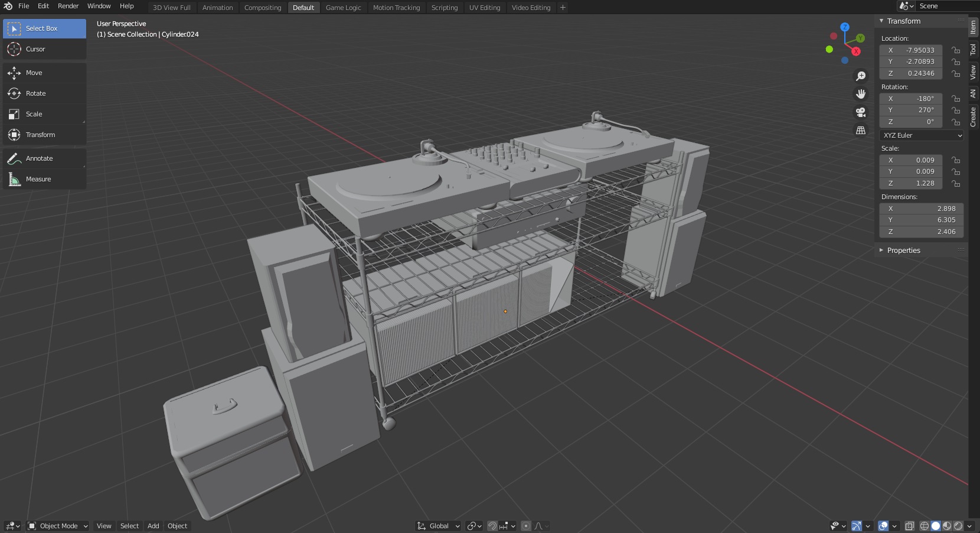Click the Dimensions Y input field
The image size is (980, 533).
(921, 220)
